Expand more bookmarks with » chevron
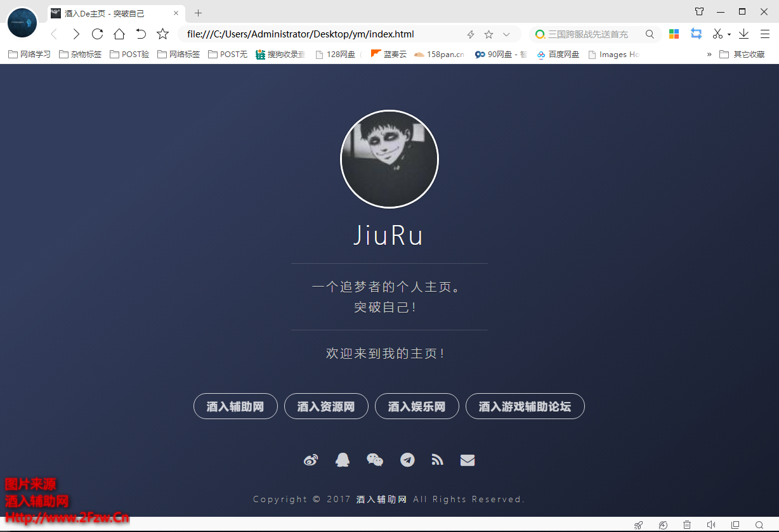This screenshot has width=779, height=532. coord(709,55)
